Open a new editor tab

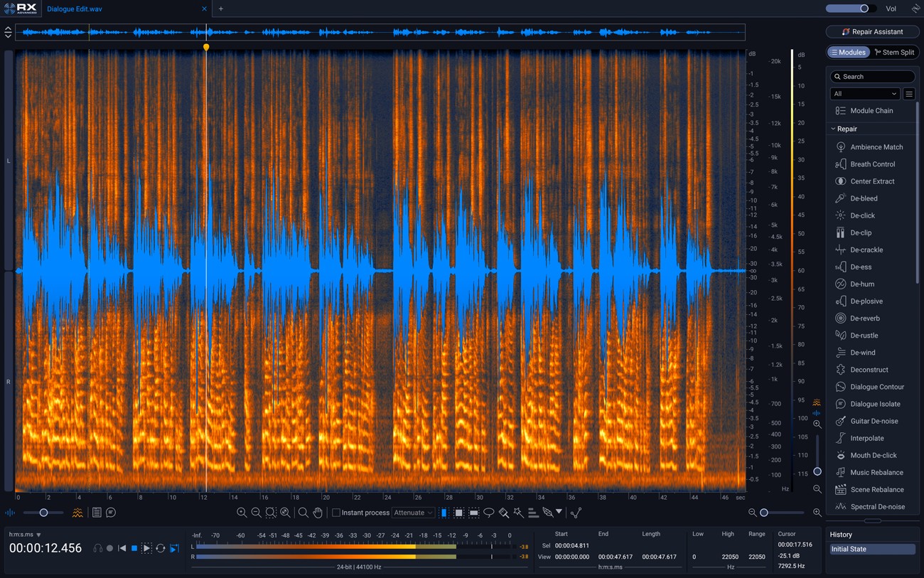pyautogui.click(x=220, y=9)
